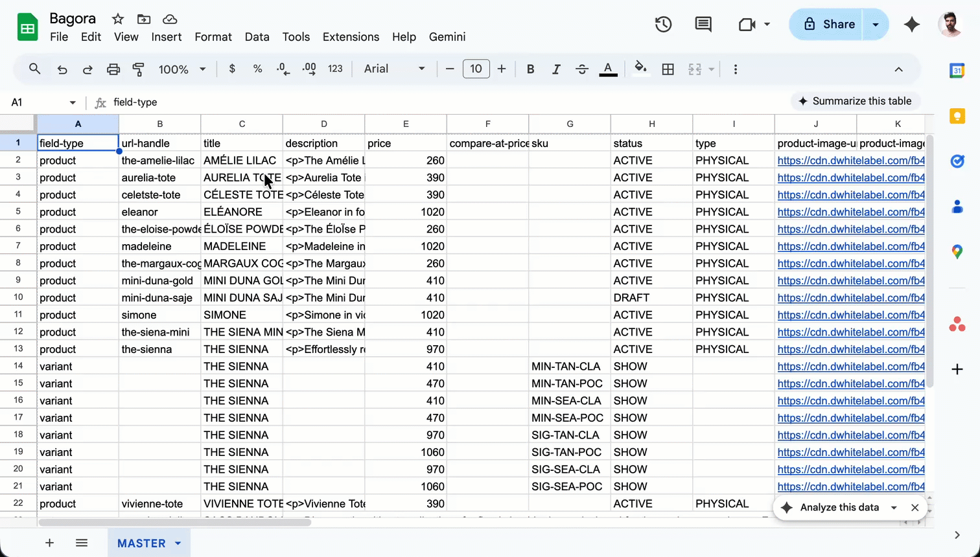The image size is (980, 557).
Task: Open the borders tool
Action: pos(668,69)
